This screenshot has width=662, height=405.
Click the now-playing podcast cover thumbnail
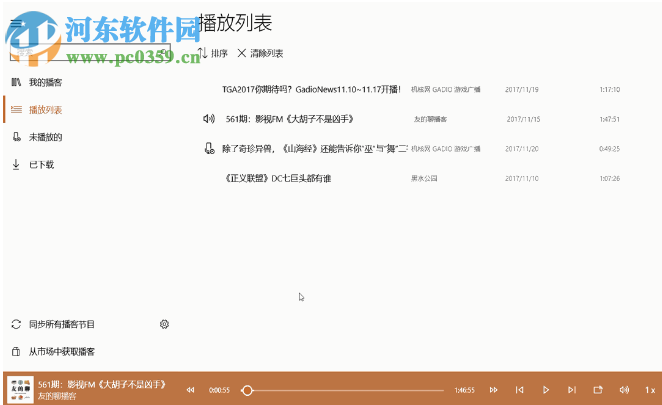pyautogui.click(x=20, y=390)
